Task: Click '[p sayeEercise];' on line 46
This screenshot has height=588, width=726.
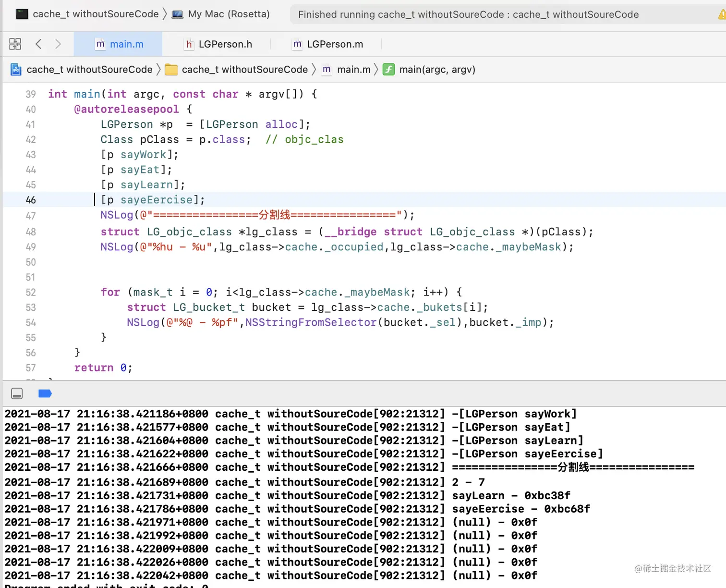Action: (x=153, y=200)
